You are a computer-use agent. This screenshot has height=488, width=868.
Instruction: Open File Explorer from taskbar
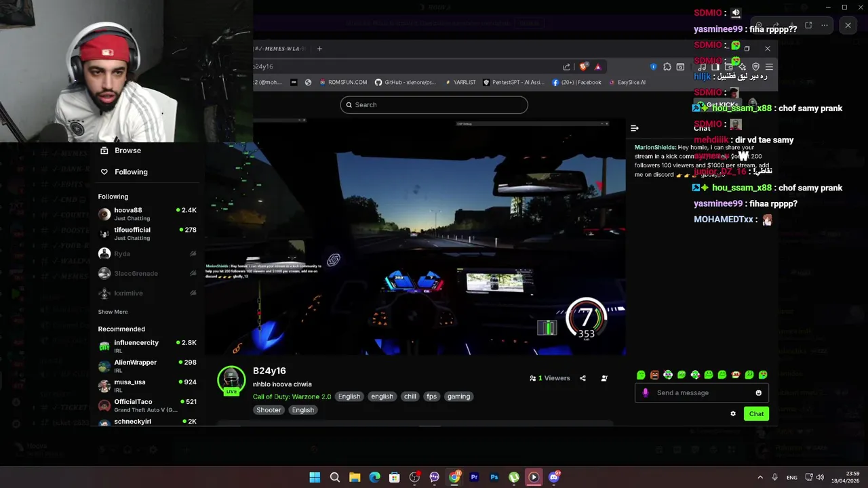point(355,477)
